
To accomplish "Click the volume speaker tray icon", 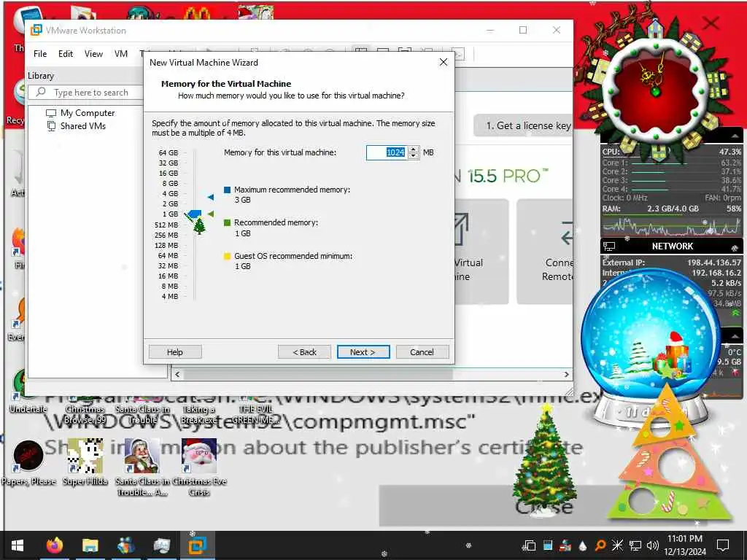I will (x=653, y=545).
